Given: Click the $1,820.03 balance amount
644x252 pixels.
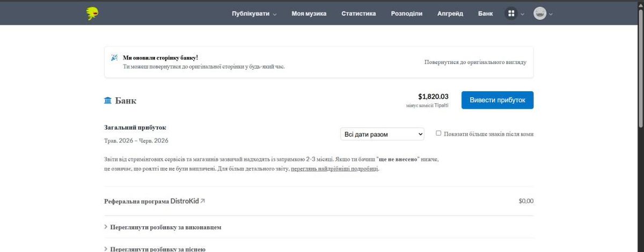Looking at the screenshot, I should click(433, 97).
